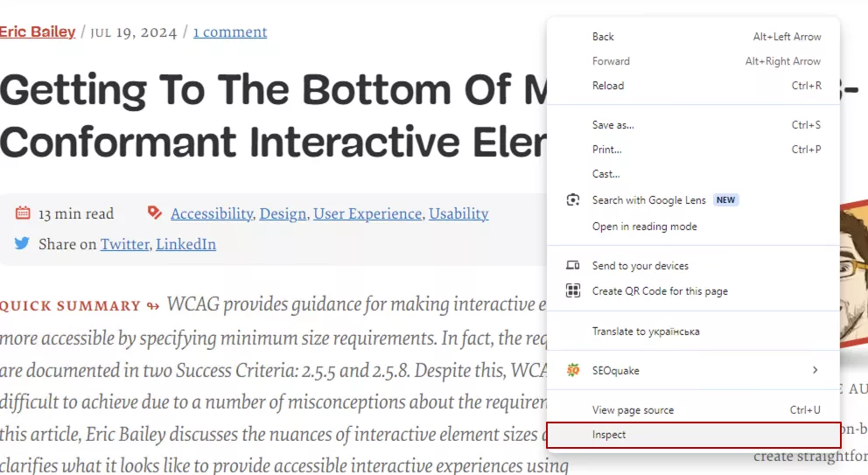Image resolution: width=868 pixels, height=475 pixels.
Task: Select Inspect from the context menu
Action: pos(694,435)
